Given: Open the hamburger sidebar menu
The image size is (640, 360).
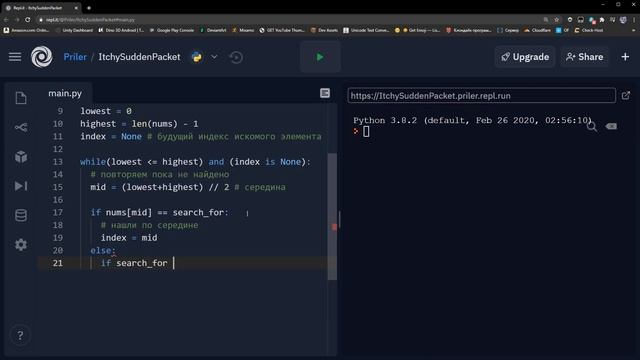Looking at the screenshot, I should click(x=15, y=57).
